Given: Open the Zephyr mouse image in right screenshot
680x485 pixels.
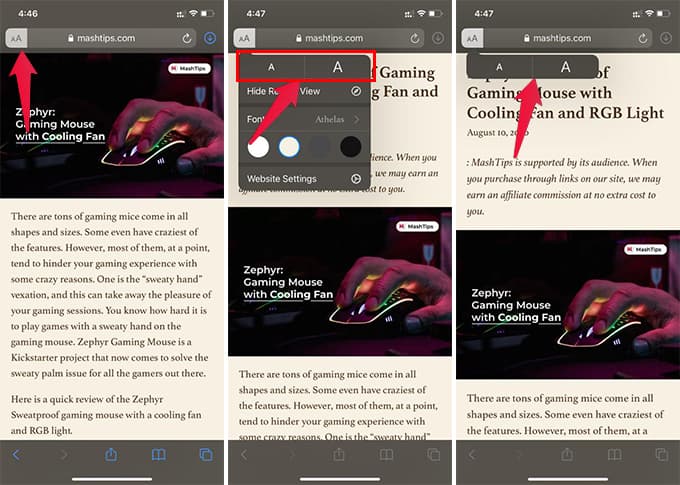Looking at the screenshot, I should (x=568, y=305).
